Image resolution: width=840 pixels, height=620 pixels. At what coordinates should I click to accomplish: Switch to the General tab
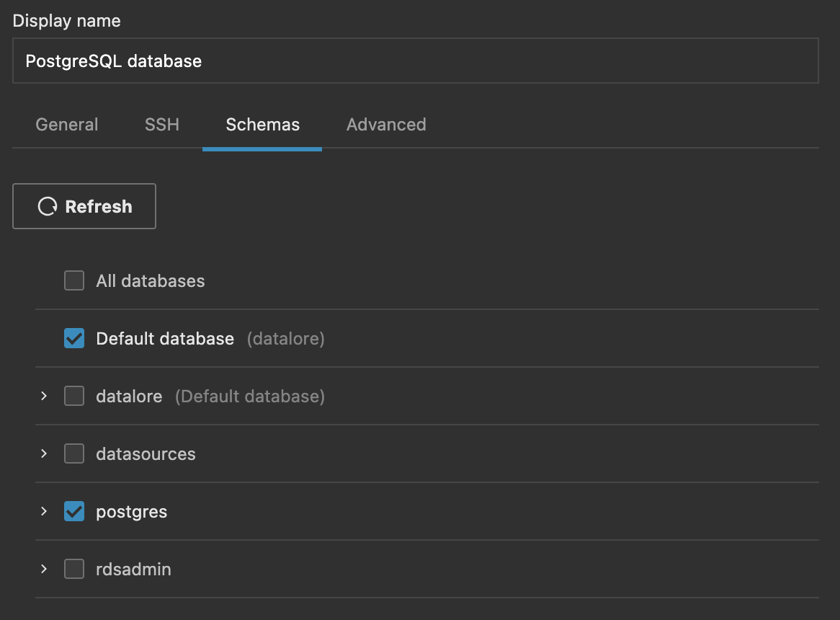pos(66,124)
